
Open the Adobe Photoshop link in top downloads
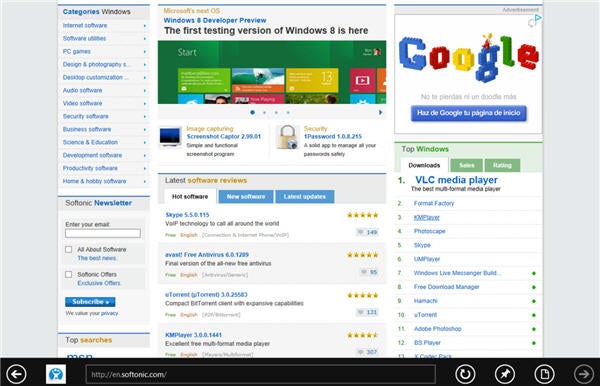pos(437,329)
